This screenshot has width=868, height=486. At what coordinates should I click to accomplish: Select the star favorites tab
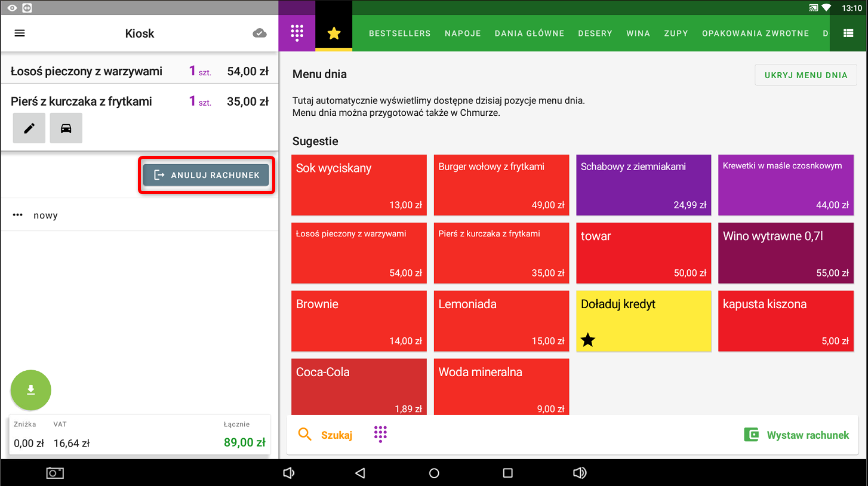(334, 33)
